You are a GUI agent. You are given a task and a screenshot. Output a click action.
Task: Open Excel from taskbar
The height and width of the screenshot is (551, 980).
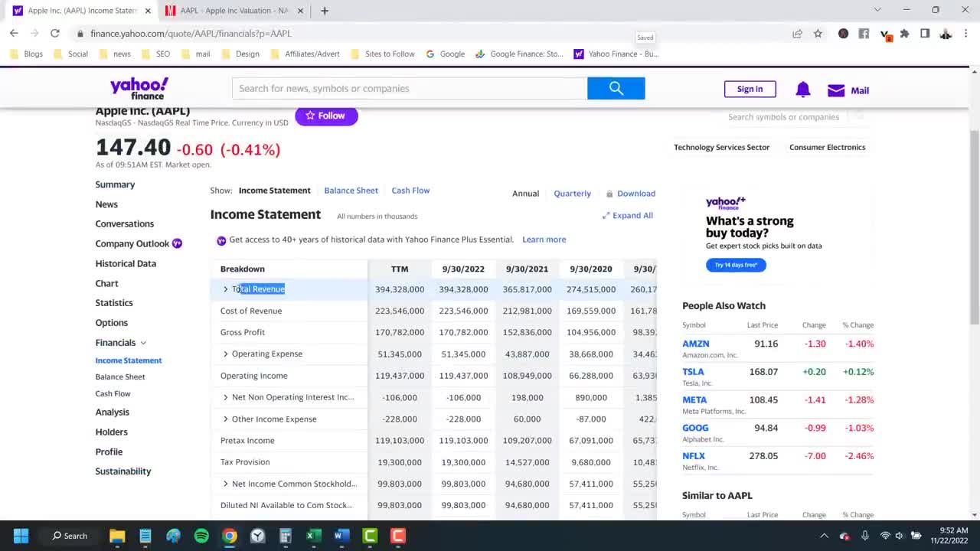coord(314,536)
